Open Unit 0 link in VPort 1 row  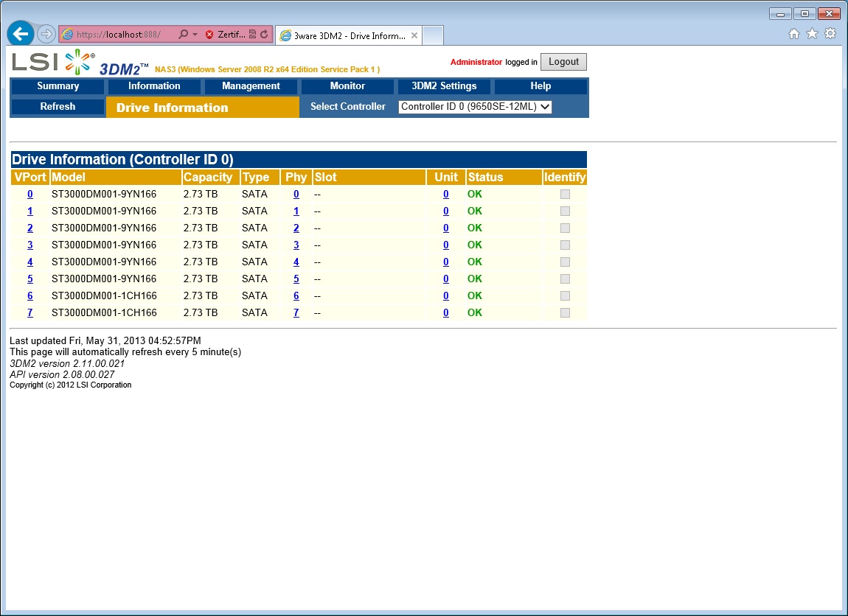445,211
